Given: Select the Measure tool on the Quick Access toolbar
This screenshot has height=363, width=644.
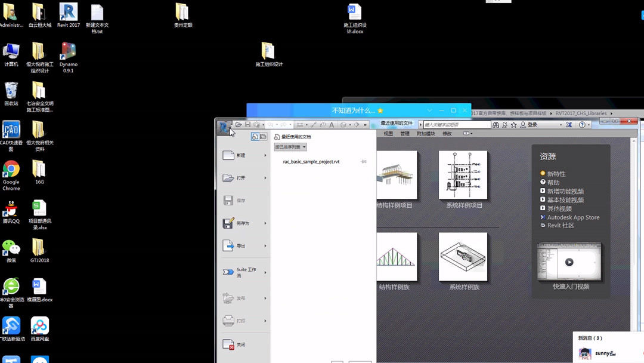Looking at the screenshot, I should (x=299, y=124).
